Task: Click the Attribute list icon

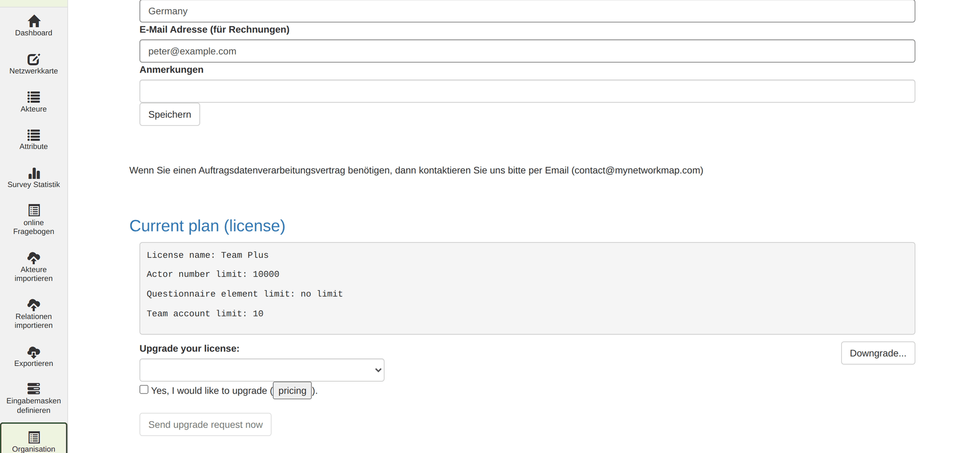Action: click(x=34, y=135)
